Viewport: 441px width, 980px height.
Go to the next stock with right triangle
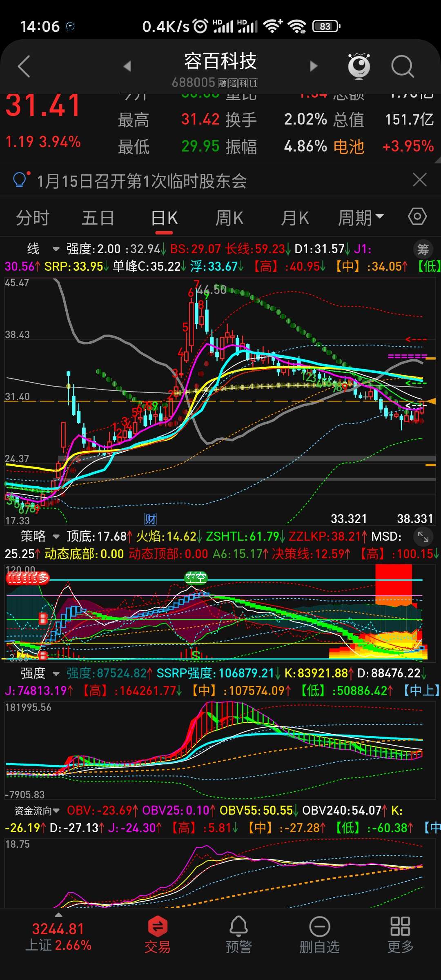[314, 66]
